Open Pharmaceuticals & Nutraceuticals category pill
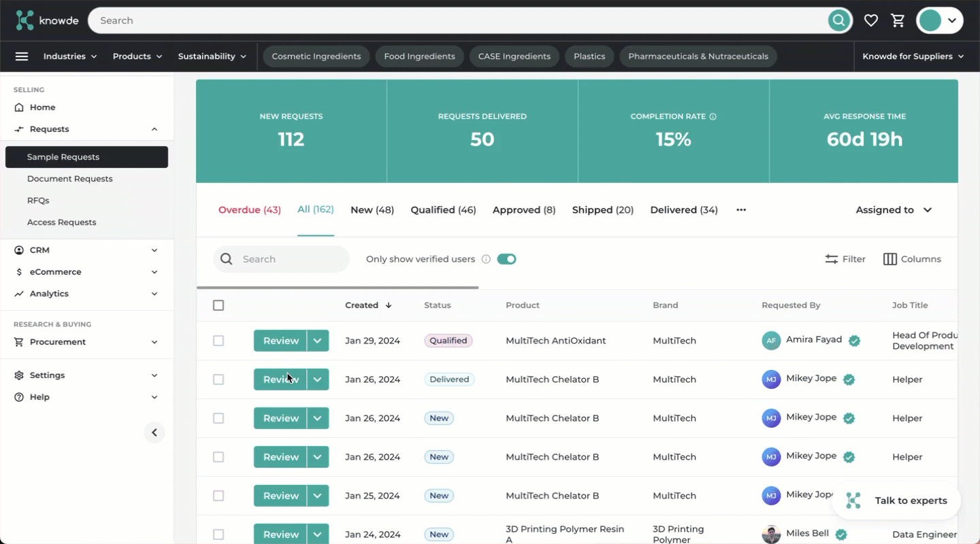 click(698, 56)
